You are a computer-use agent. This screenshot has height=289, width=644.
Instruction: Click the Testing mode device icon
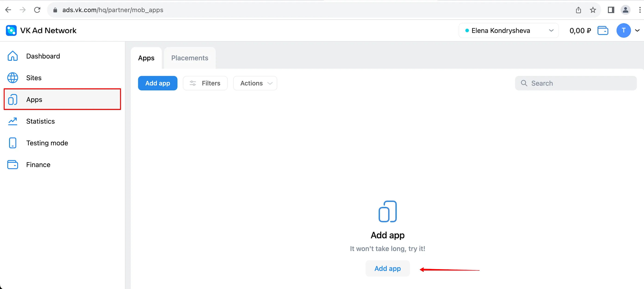coord(12,143)
